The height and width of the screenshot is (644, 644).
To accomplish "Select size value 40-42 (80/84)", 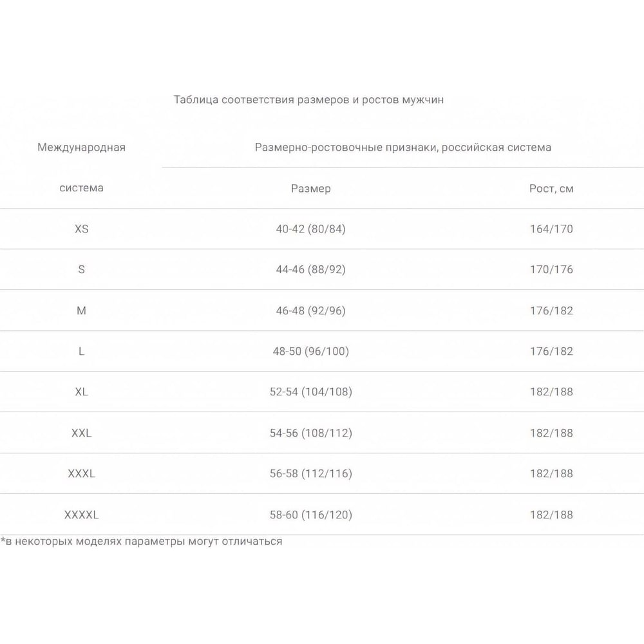I will (x=310, y=229).
